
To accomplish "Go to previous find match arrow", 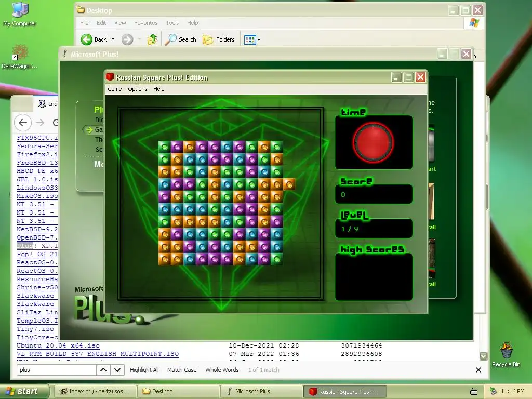I will pos(103,370).
